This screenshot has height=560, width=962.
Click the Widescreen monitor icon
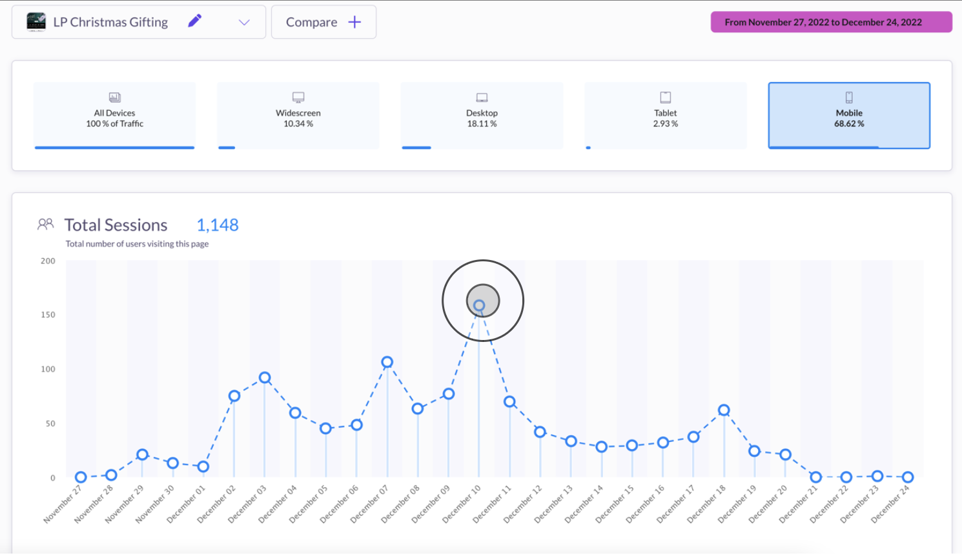pos(298,97)
